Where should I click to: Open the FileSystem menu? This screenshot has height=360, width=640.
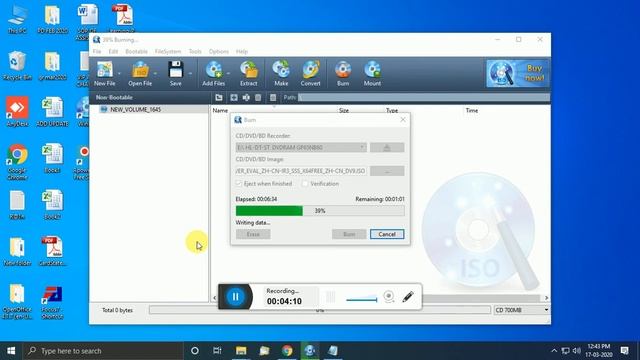click(168, 51)
